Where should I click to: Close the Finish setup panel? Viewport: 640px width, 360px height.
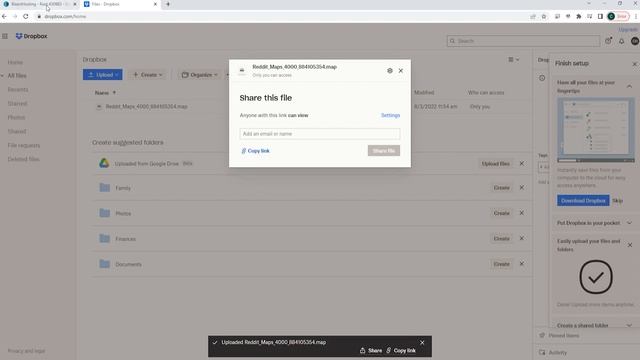click(x=635, y=64)
